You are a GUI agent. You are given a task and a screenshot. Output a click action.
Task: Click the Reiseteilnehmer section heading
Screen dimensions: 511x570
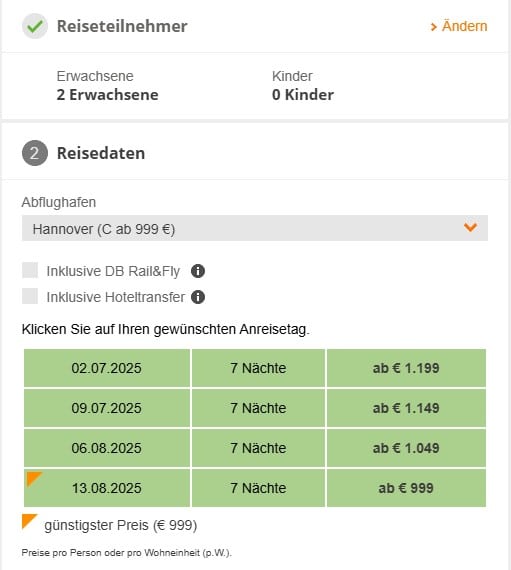[x=122, y=26]
